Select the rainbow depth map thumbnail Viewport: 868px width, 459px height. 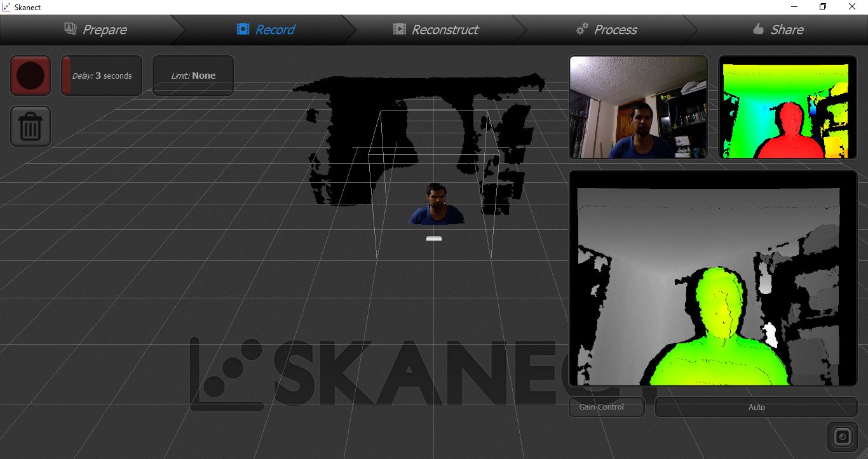tap(788, 107)
